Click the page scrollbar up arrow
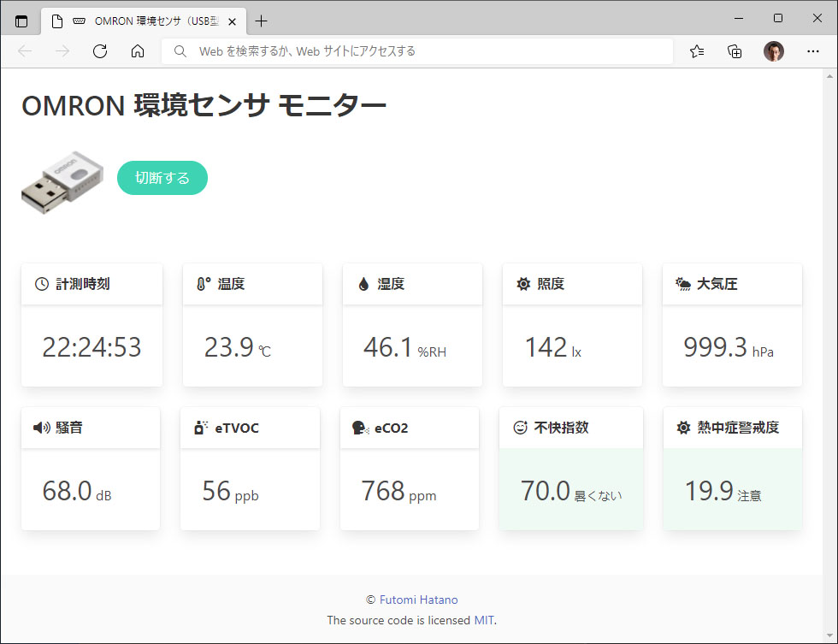838x644 pixels. tap(829, 76)
